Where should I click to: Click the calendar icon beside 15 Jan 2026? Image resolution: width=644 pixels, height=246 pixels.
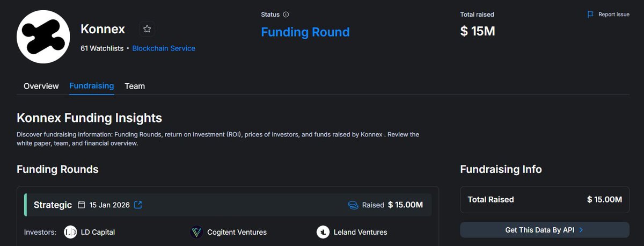[x=82, y=205]
